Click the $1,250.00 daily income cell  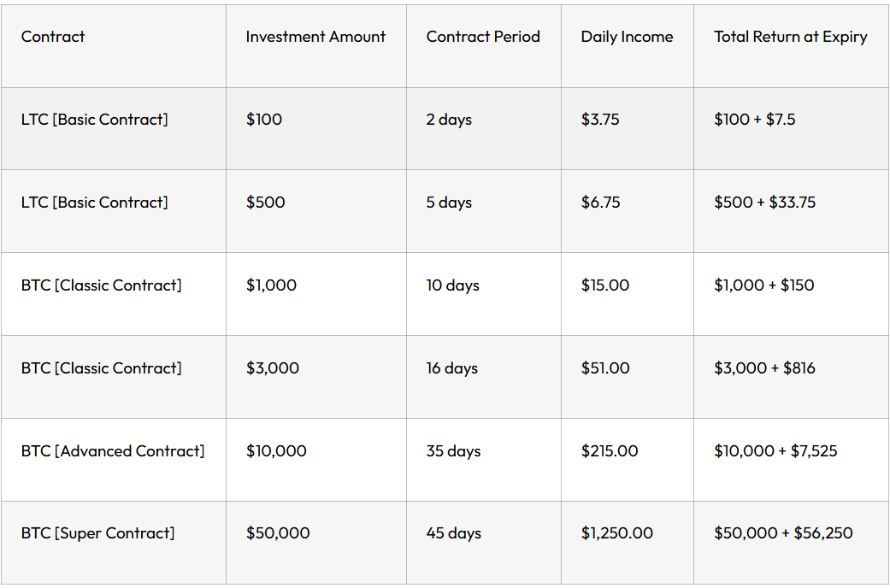(x=616, y=533)
